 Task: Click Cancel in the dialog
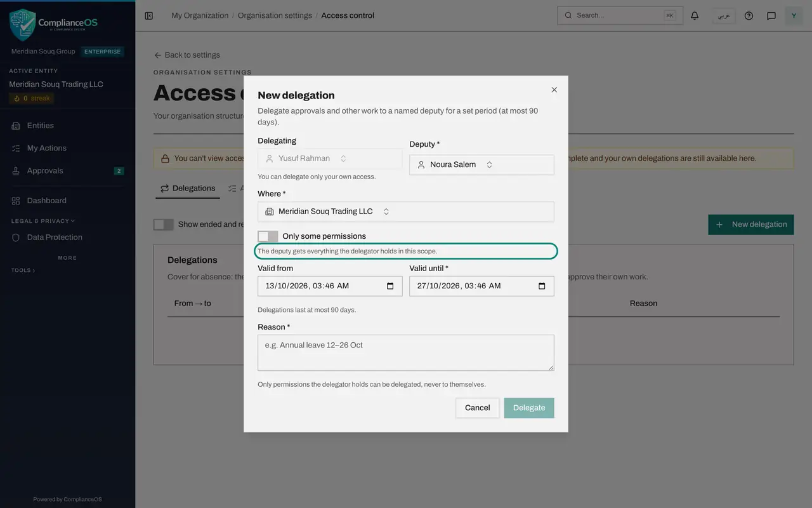pos(477,408)
